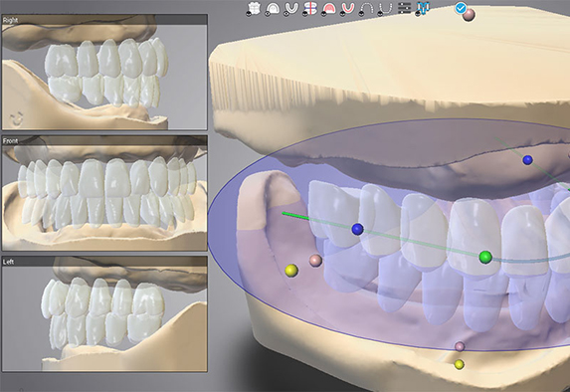This screenshot has width=570, height=392.
Task: Toggle the lower jaw model visibility
Action: coord(291,8)
